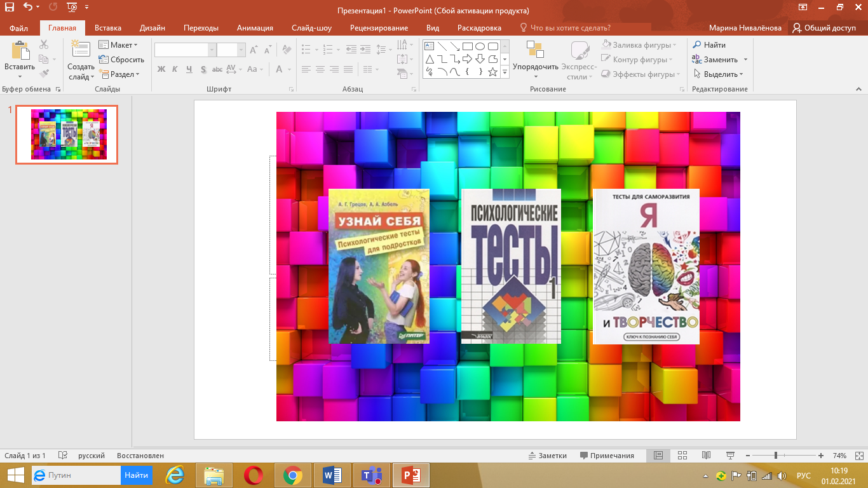Open Word from the Windows taskbar

332,475
